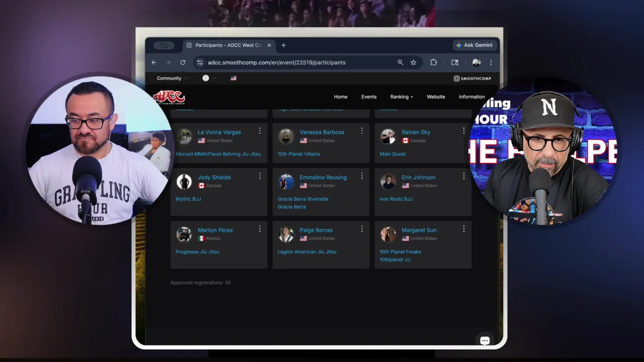Viewport: 644px width, 362px height.
Task: Open the tab search icon next to extensions
Action: click(455, 62)
